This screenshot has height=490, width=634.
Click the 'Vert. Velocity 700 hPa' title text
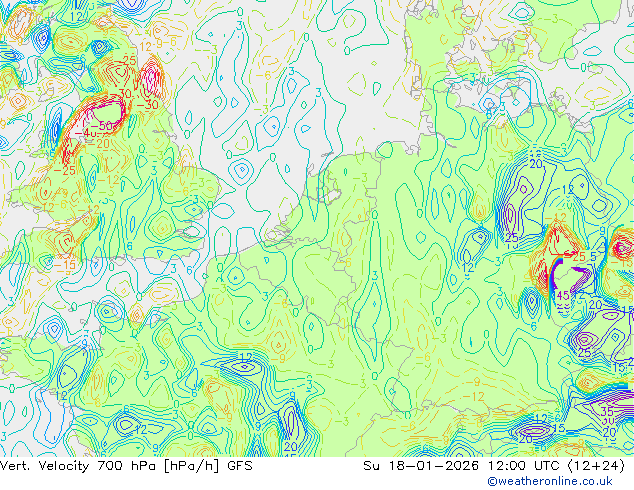78,466
